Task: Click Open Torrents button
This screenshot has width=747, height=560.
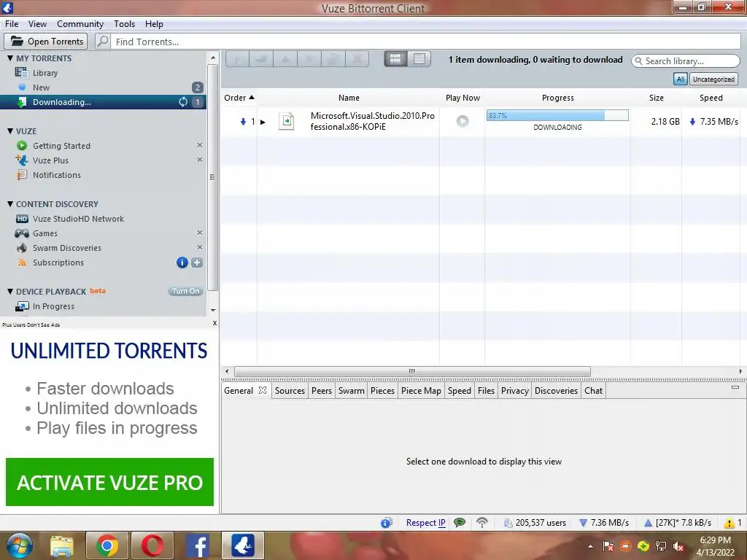Action: point(46,42)
